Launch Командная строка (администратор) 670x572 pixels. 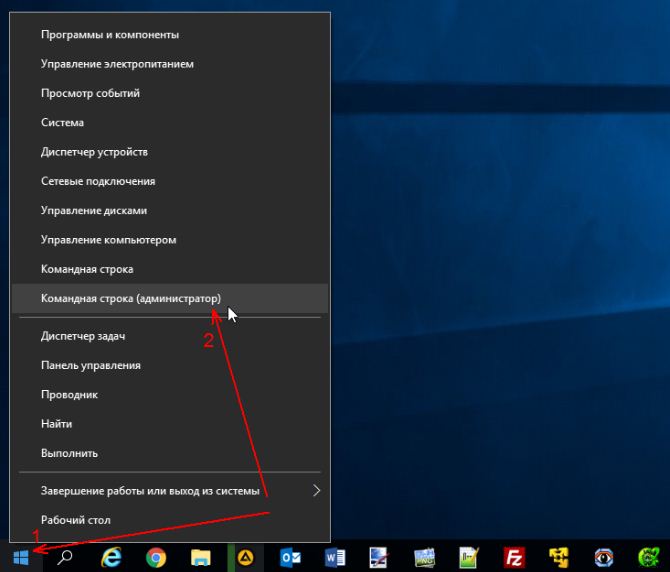point(170,299)
